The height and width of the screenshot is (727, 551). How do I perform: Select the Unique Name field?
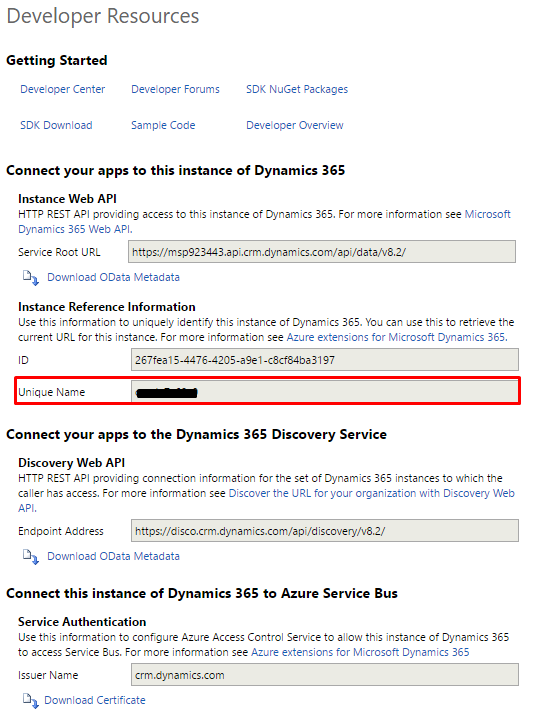tap(325, 392)
